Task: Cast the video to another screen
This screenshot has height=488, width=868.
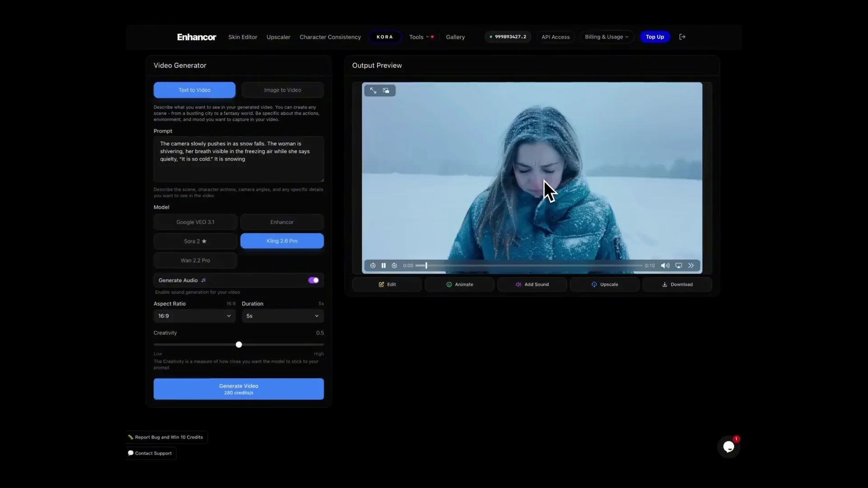Action: pyautogui.click(x=679, y=265)
